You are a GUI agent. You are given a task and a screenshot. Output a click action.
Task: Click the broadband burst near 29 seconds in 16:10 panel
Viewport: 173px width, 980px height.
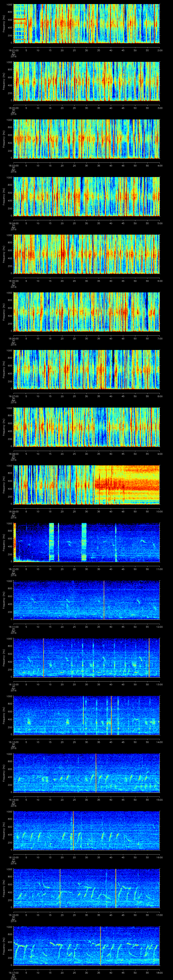(x=84, y=542)
